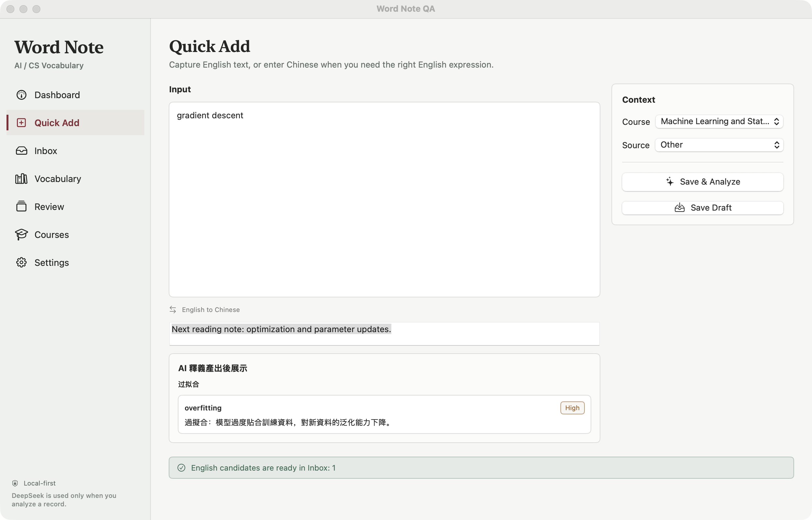Click the Save & Analyze button

(702, 182)
